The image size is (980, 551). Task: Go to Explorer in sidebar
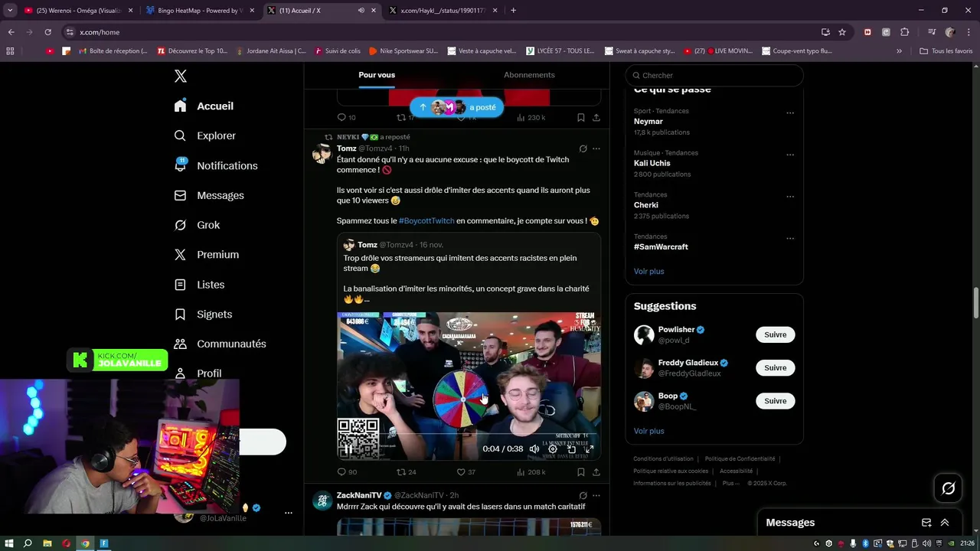(204, 135)
